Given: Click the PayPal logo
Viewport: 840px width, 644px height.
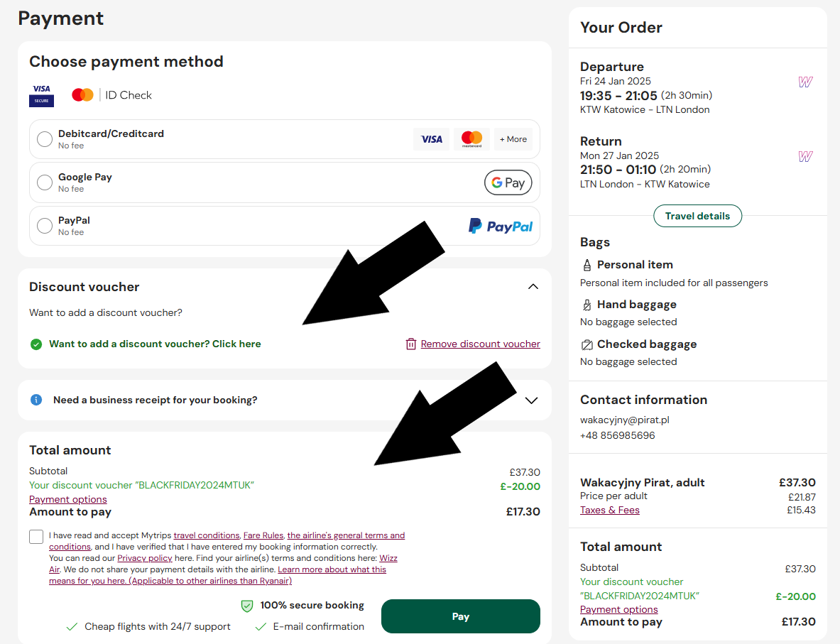Looking at the screenshot, I should coord(501,226).
